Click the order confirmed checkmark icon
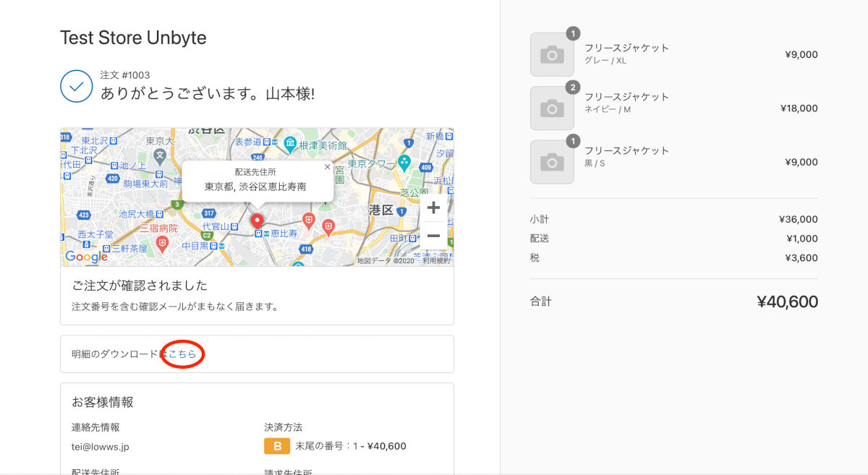Image resolution: width=868 pixels, height=475 pixels. tap(76, 86)
